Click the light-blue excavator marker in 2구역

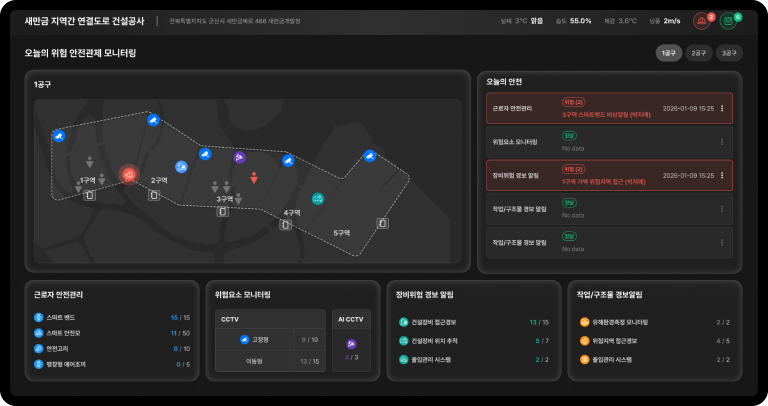(x=181, y=167)
